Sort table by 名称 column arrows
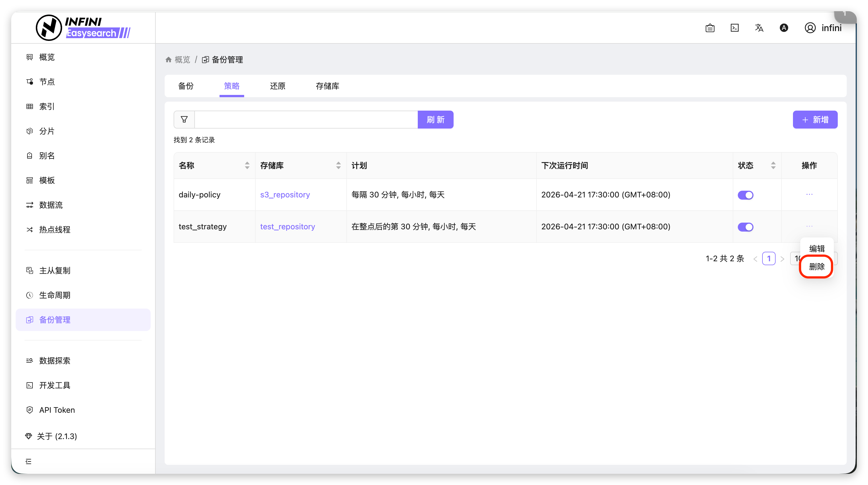The image size is (868, 485). (x=247, y=165)
